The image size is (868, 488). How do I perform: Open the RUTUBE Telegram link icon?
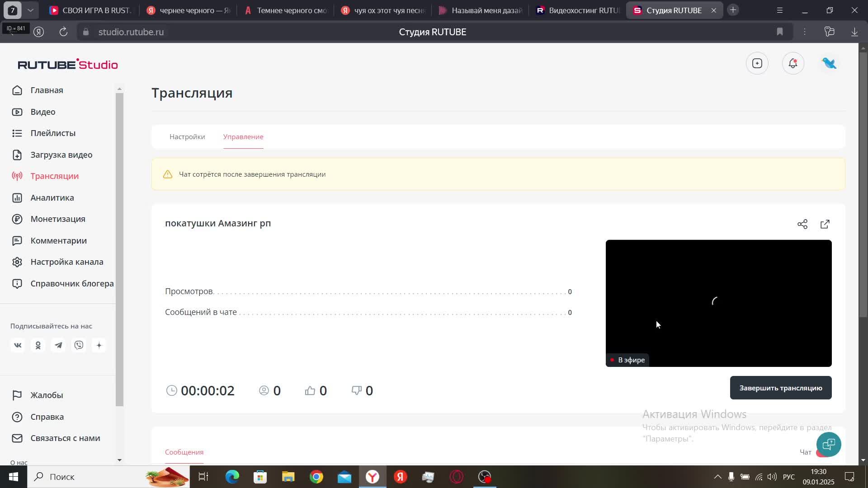(x=58, y=346)
